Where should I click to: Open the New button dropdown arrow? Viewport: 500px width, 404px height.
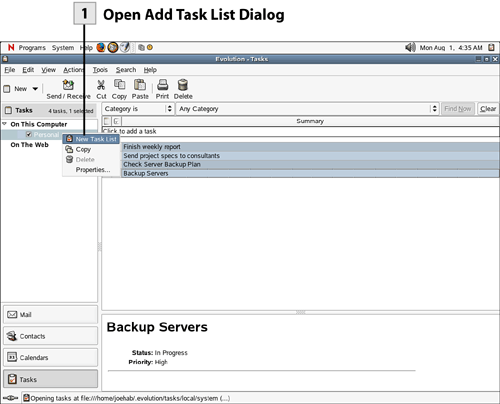(35, 89)
